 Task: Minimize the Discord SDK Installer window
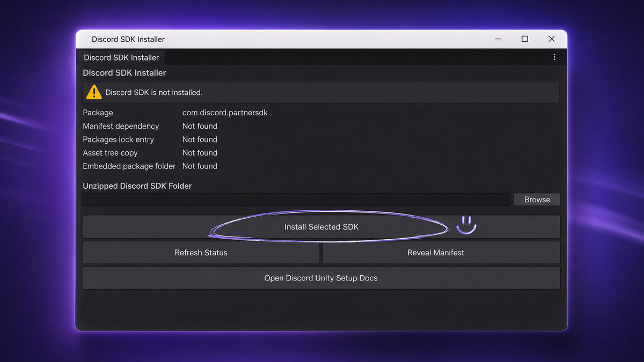point(498,39)
